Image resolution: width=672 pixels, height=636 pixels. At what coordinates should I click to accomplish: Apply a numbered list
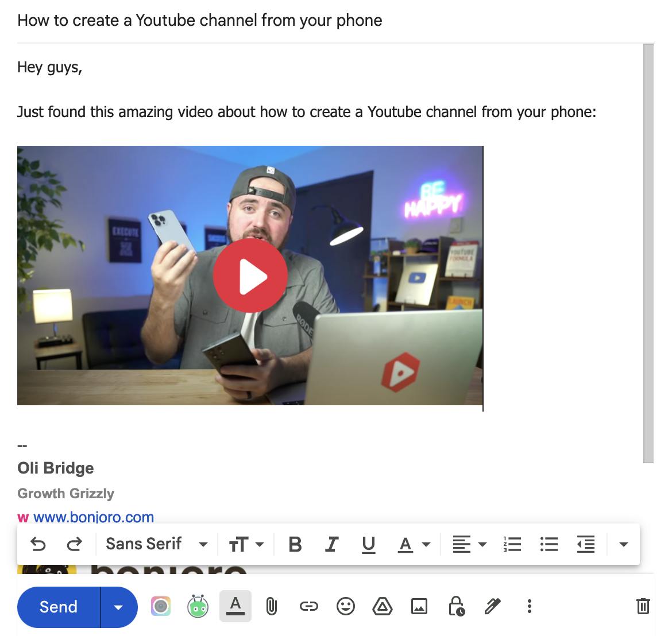512,544
